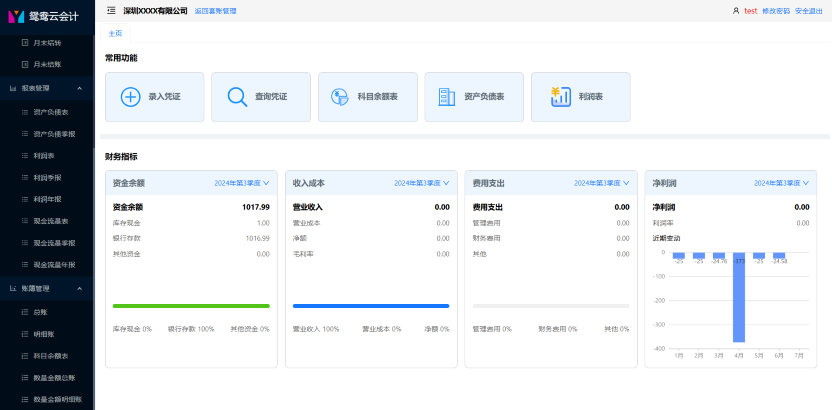The width and height of the screenshot is (832, 410).
Task: Open the 净利润 quarter dropdown
Action: click(x=781, y=183)
